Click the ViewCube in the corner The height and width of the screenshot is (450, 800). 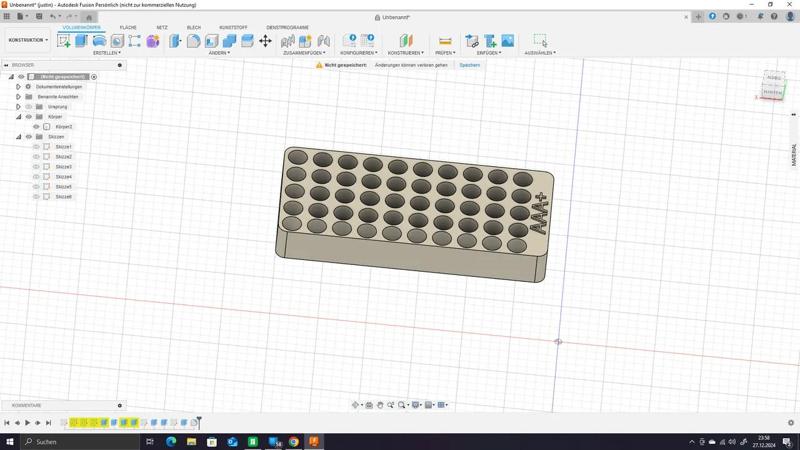tap(773, 85)
